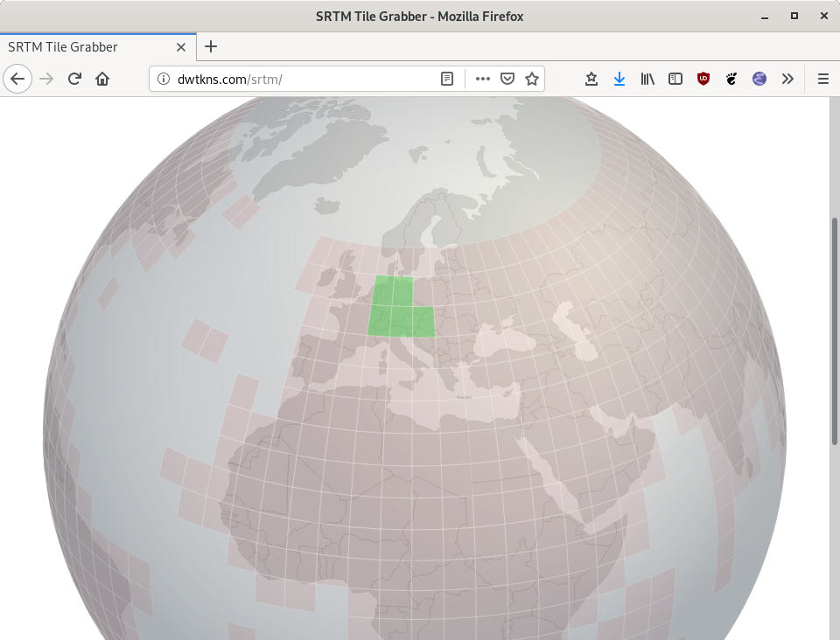Maximize the Firefox window
The width and height of the screenshot is (840, 640).
tap(794, 16)
